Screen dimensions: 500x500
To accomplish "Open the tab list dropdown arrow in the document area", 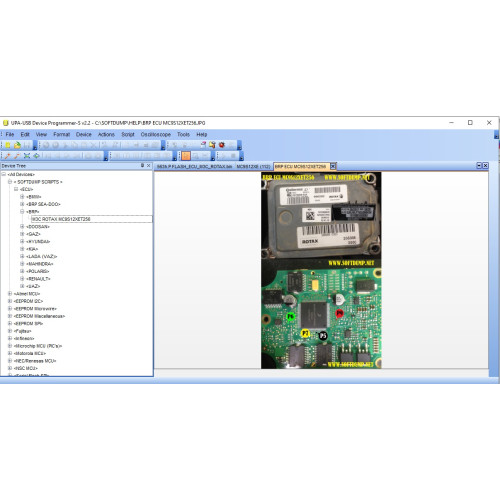I will pos(479,165).
